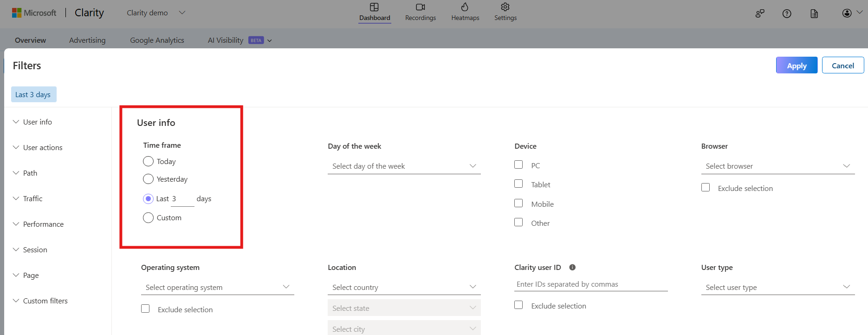
Task: Click the Select city disabled dropdown
Action: [404, 328]
